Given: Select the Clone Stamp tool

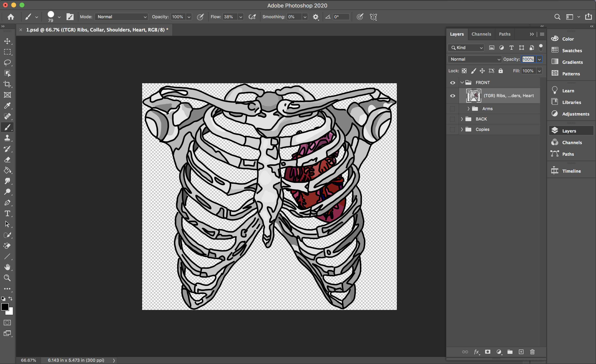Looking at the screenshot, I should 7,138.
